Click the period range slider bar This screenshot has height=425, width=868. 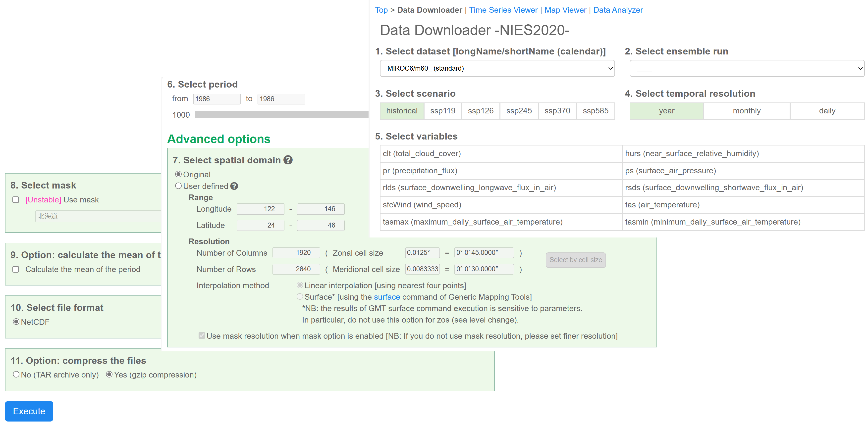(281, 114)
